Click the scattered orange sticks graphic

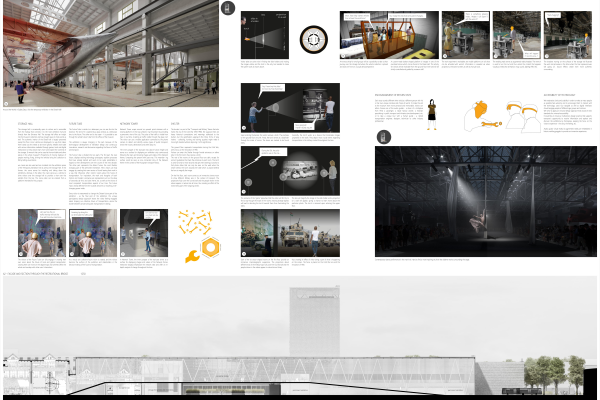pos(201,220)
